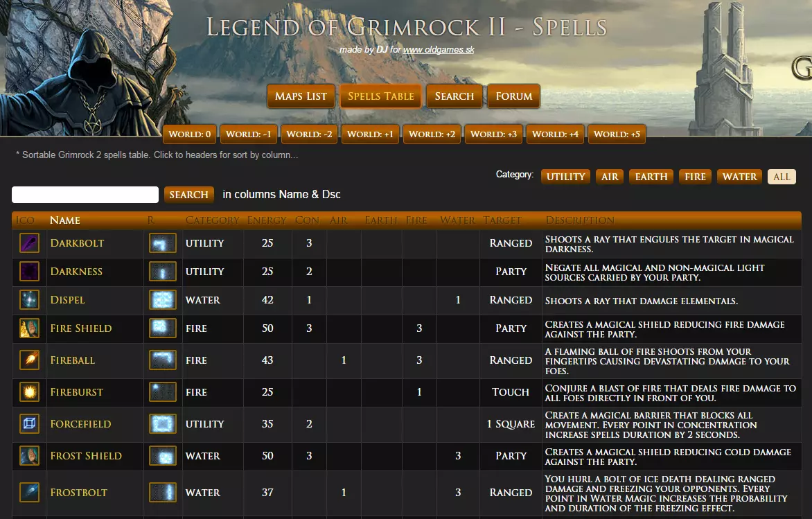812x519 pixels.
Task: Click the rune pattern image for Fire Shield
Action: 163,328
